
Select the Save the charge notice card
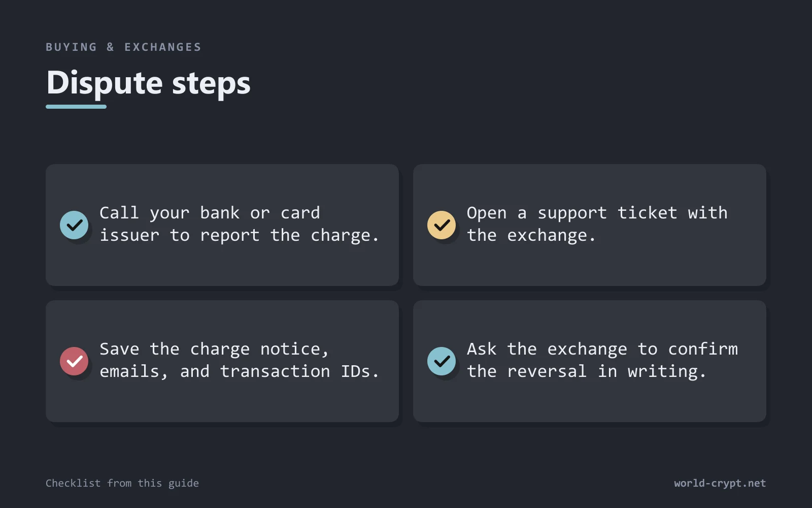coord(222,361)
